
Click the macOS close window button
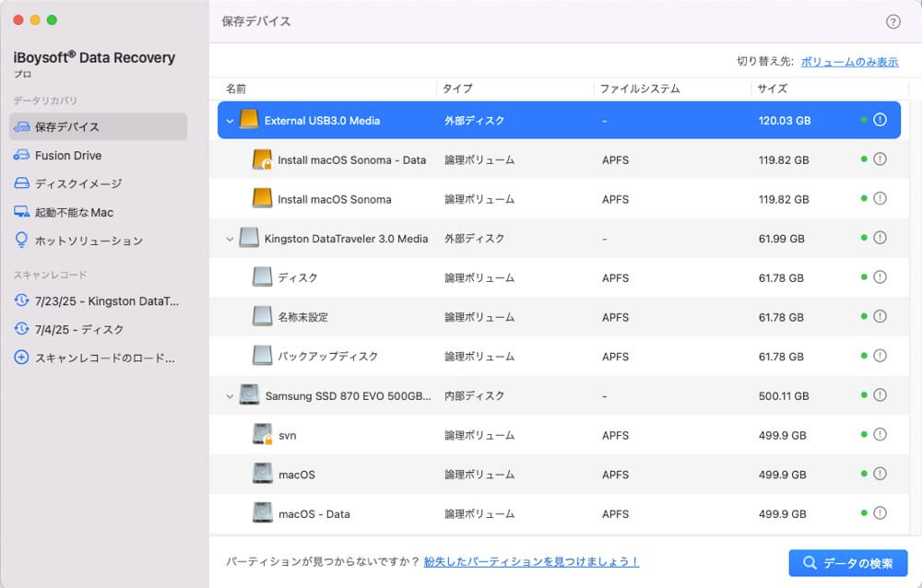coord(18,20)
